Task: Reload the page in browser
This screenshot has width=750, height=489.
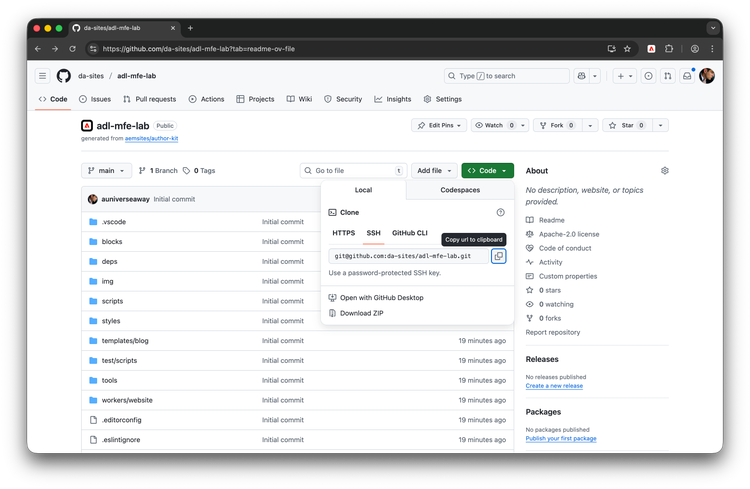Action: click(73, 48)
